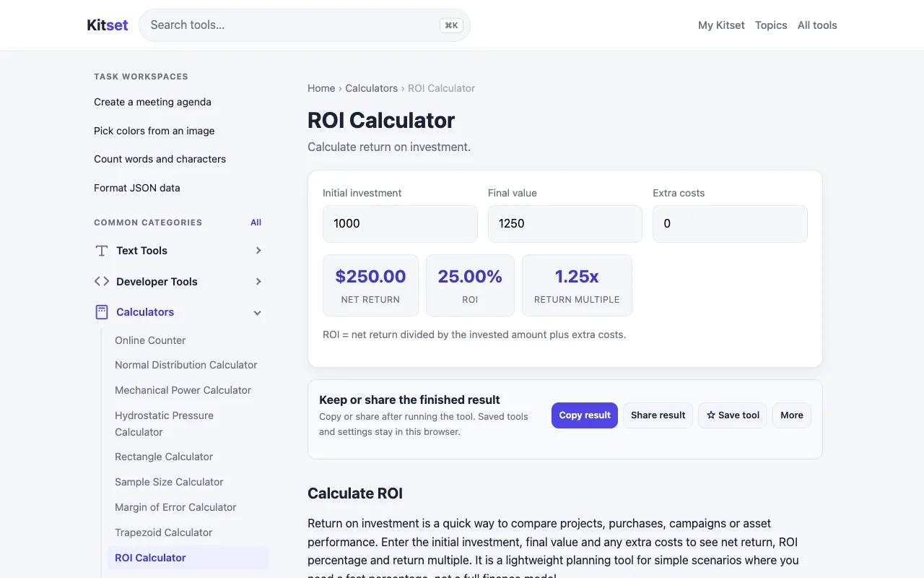Open the Trapezoid Calculator
This screenshot has width=924, height=578.
click(x=164, y=532)
